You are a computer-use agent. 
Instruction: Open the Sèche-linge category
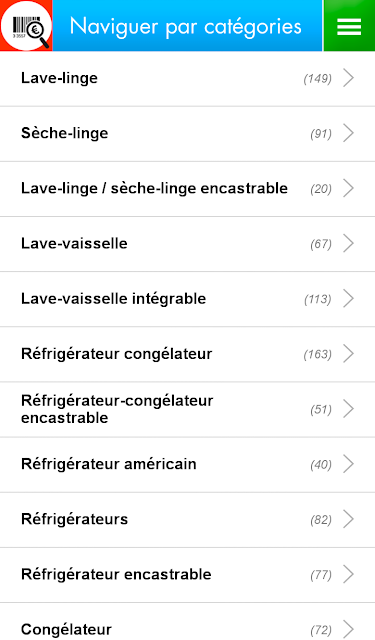[x=187, y=134]
